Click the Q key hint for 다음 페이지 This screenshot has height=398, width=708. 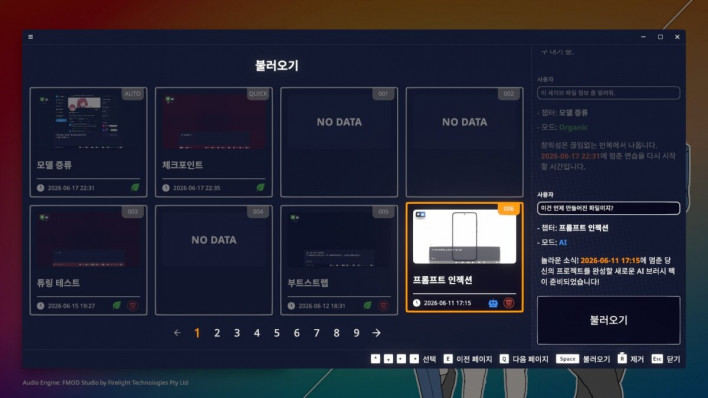[x=504, y=359]
